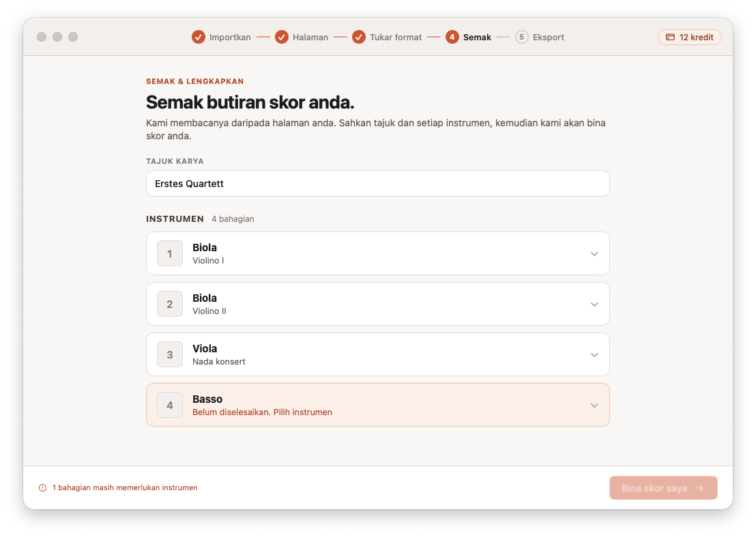Click the 'SEMAK & LENGKAPKAN' label
This screenshot has width=756, height=538.
194,81
